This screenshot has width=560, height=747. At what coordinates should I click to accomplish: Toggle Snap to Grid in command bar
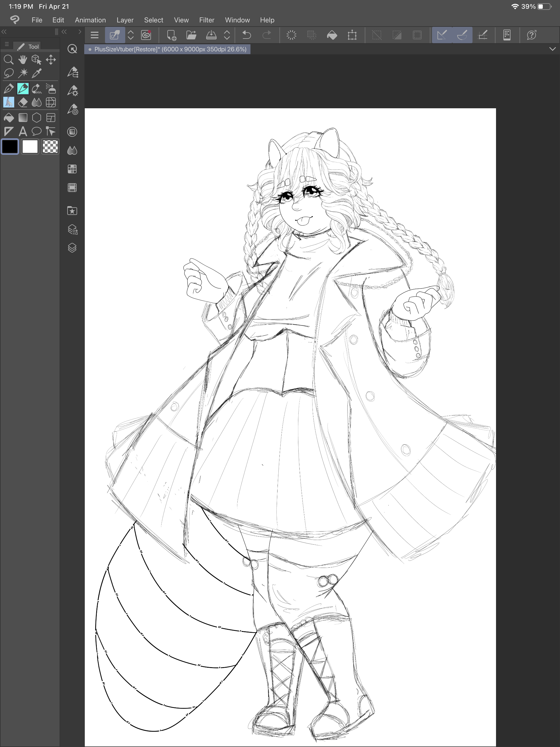pyautogui.click(x=483, y=35)
